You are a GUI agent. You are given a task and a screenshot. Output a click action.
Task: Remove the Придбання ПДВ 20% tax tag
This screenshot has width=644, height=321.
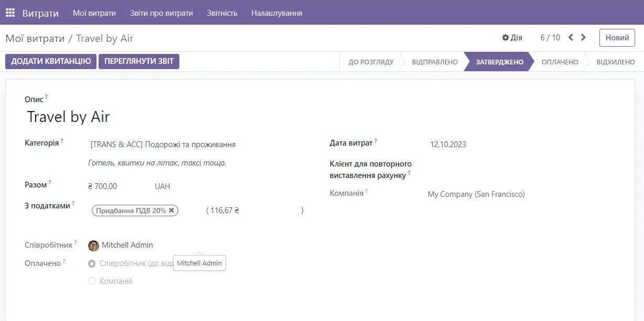coord(171,211)
